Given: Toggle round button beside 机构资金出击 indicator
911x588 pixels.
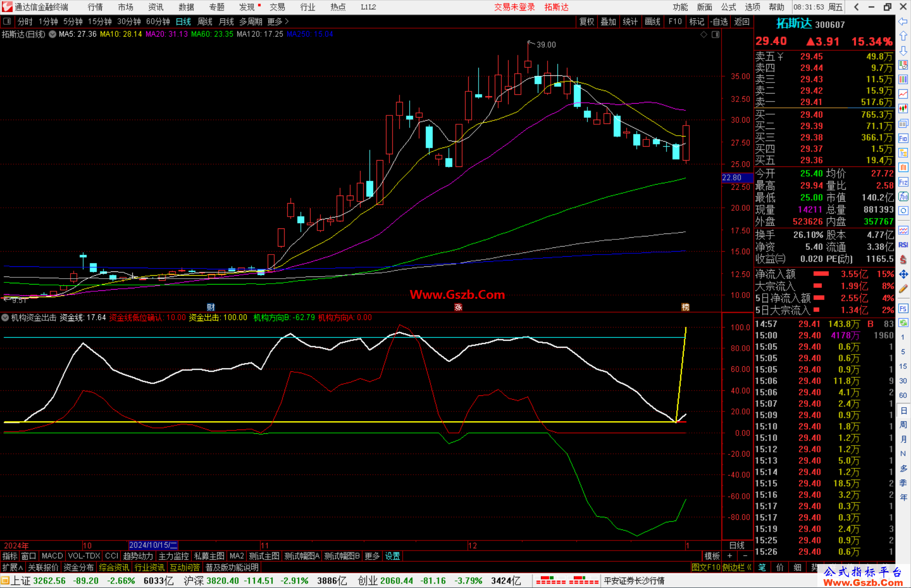Looking at the screenshot, I should pyautogui.click(x=5, y=317).
